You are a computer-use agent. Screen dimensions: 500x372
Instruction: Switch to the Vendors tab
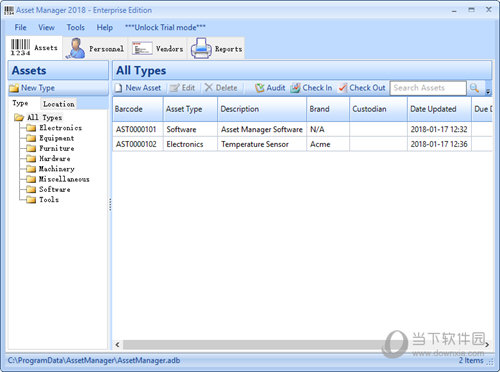click(x=157, y=49)
